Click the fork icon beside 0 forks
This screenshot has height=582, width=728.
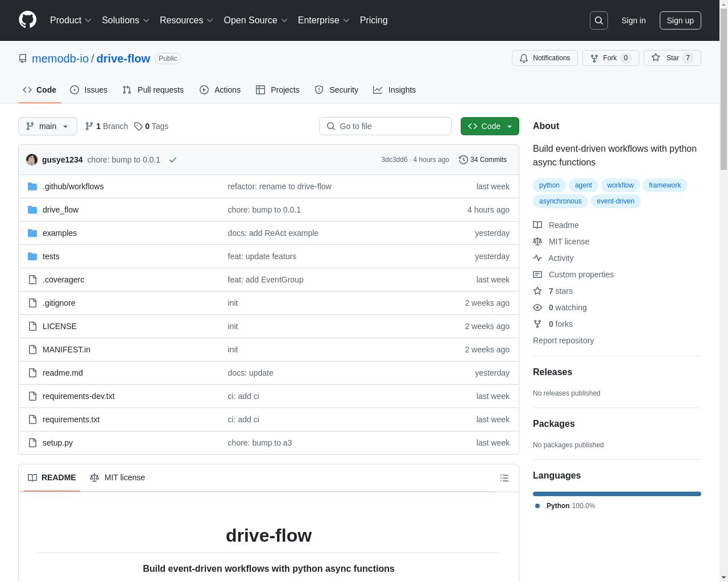(537, 324)
